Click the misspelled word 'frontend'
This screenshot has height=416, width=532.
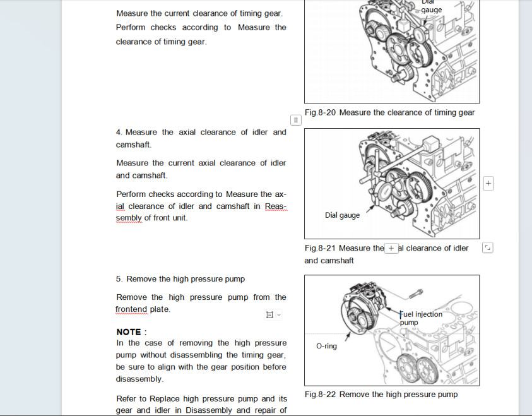131,309
